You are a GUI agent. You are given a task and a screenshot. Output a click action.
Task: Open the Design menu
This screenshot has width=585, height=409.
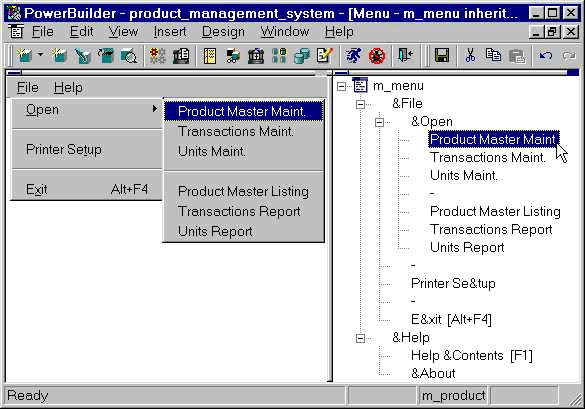pyautogui.click(x=223, y=32)
